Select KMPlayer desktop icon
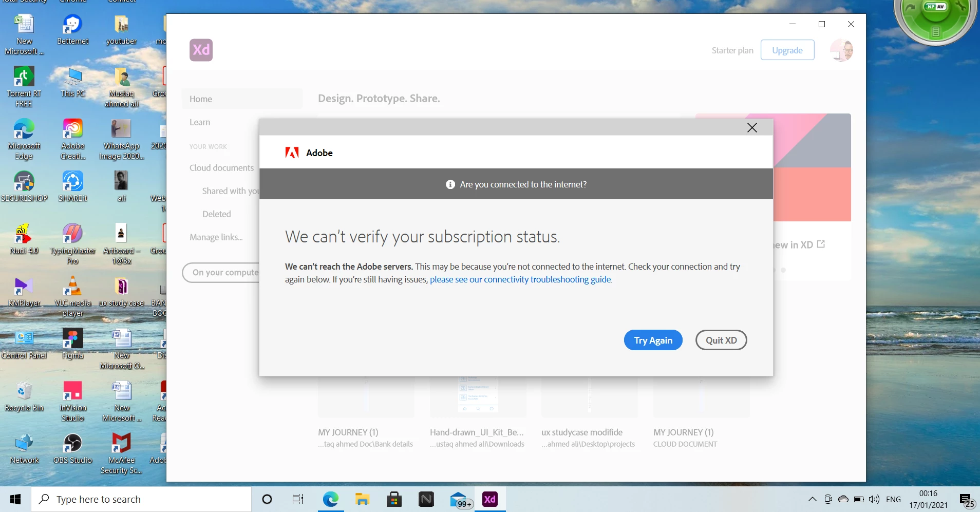 [24, 292]
